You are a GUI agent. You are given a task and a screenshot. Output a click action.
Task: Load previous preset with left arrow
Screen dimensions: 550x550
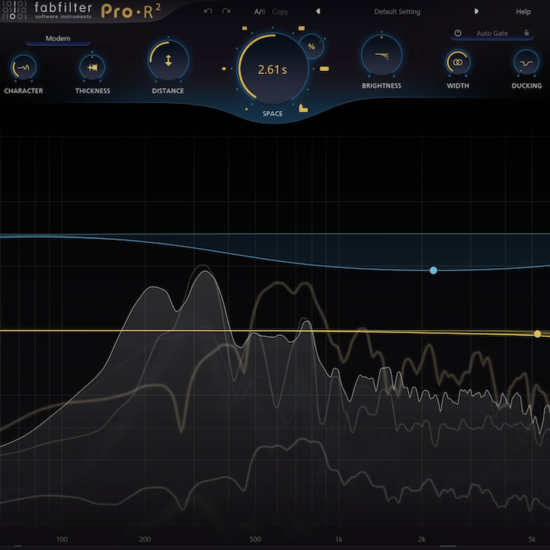318,11
